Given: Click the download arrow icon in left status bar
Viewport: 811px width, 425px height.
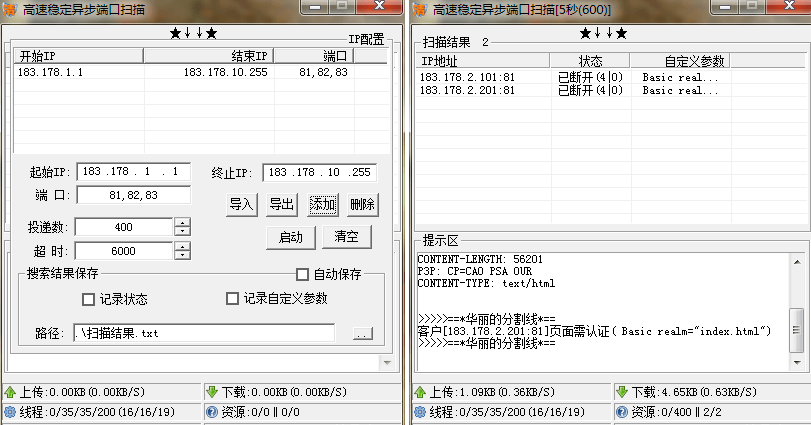Looking at the screenshot, I should 211,392.
